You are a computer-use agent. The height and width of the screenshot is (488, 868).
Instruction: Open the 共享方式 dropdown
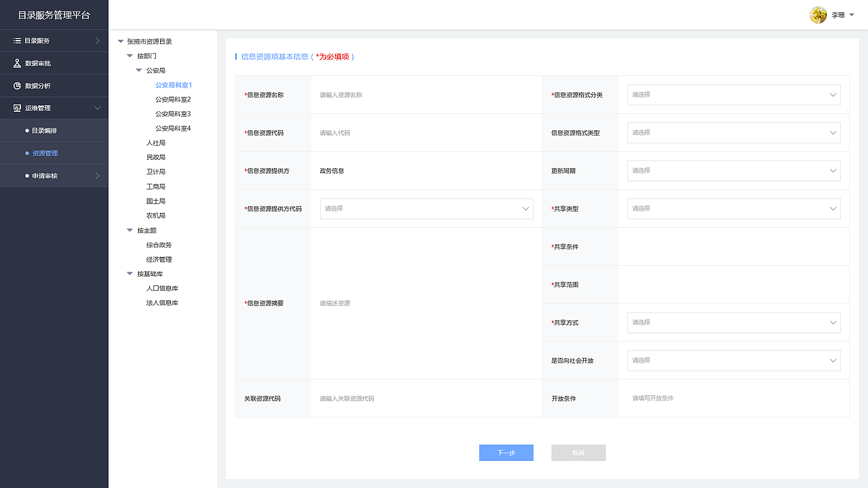coord(734,323)
